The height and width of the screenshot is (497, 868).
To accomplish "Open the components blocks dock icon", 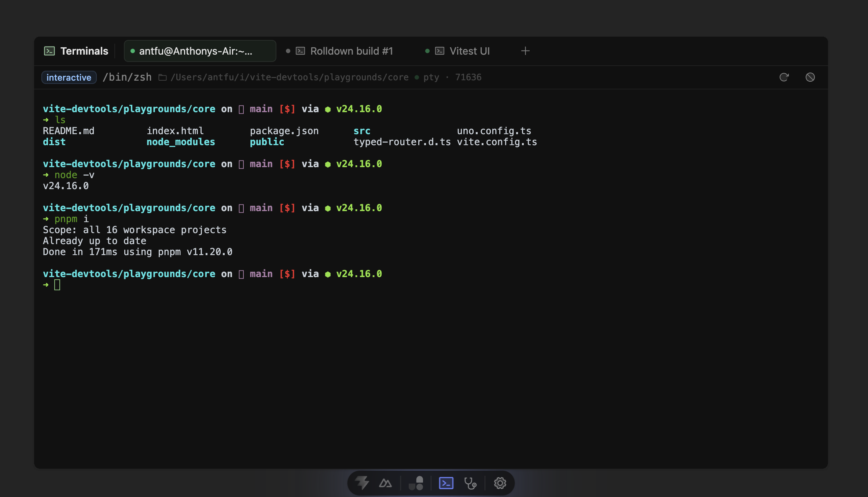I will click(416, 483).
